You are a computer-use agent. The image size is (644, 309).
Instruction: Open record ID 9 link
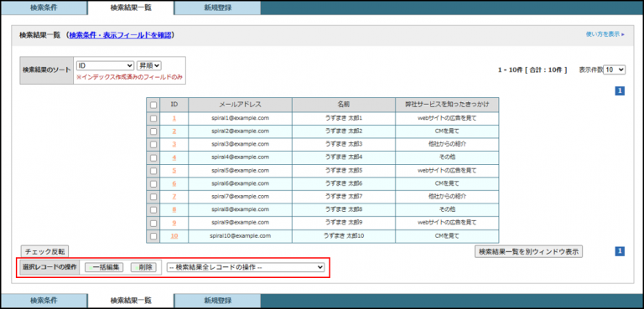tap(174, 223)
